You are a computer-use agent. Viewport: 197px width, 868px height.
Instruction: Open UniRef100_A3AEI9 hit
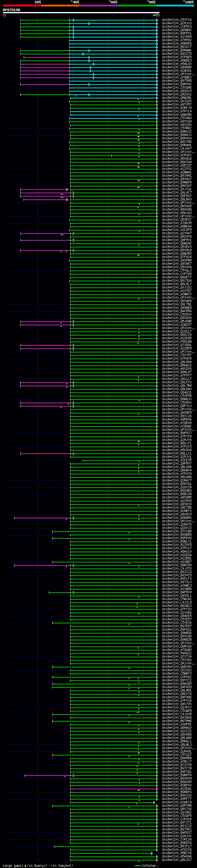click(x=177, y=802)
